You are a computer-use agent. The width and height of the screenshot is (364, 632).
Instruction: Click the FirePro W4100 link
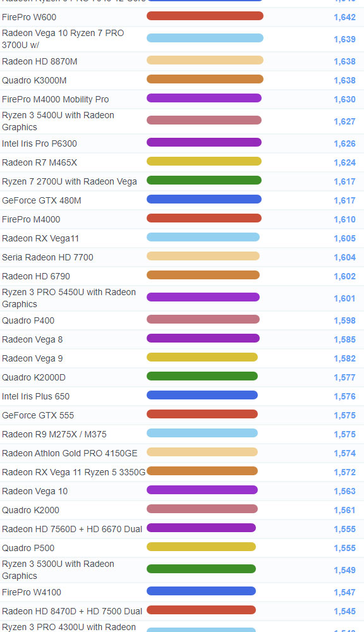32,593
